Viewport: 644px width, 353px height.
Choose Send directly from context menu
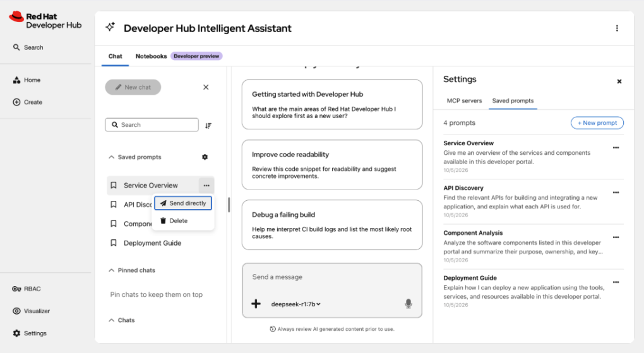183,203
